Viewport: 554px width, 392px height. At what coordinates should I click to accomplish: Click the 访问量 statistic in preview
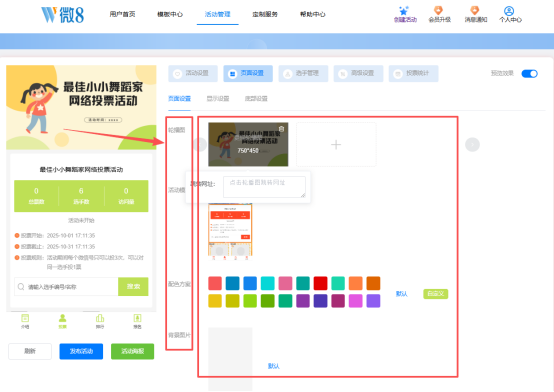click(x=126, y=196)
